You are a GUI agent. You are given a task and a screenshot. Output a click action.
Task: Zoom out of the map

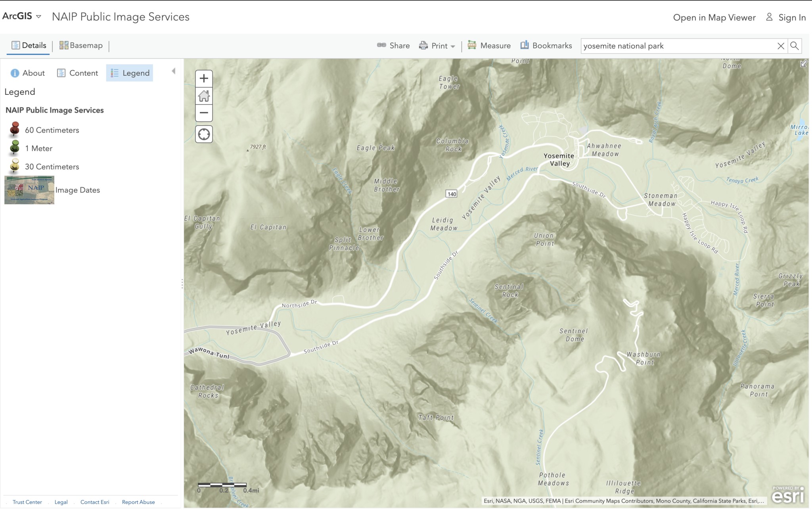[204, 113]
